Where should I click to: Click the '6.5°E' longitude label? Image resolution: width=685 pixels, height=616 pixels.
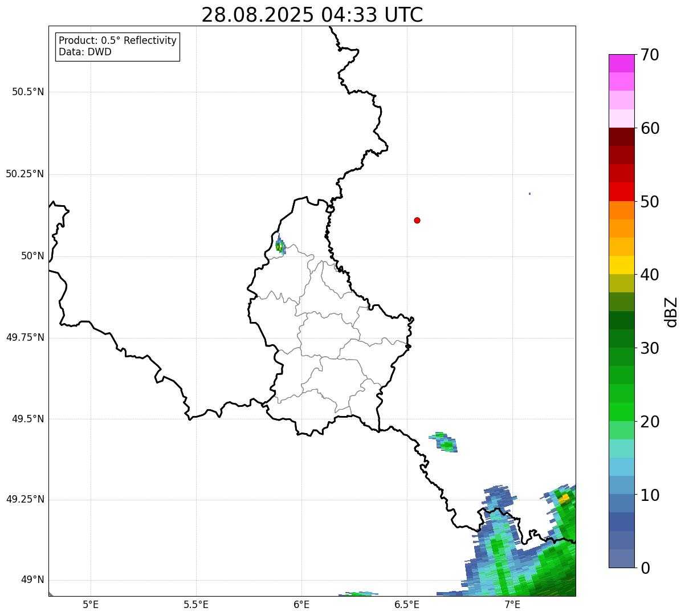pos(407,605)
